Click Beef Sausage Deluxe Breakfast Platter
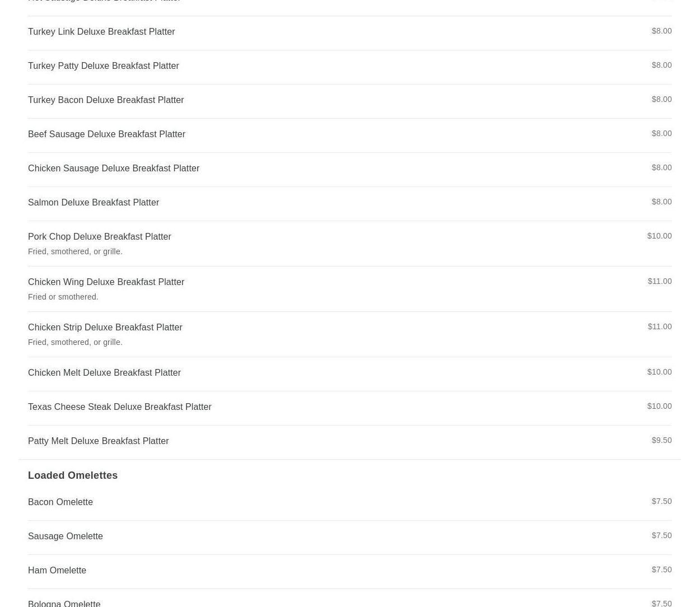The width and height of the screenshot is (700, 607). [349, 136]
